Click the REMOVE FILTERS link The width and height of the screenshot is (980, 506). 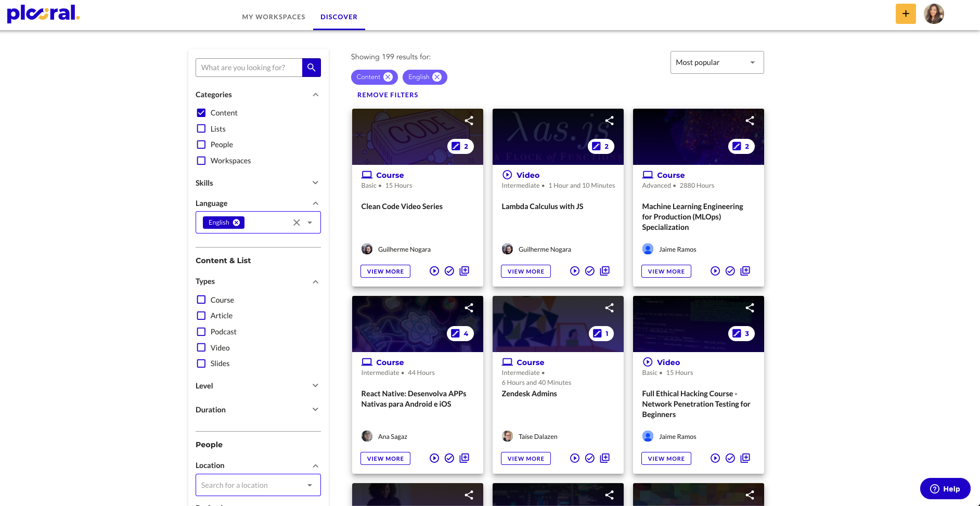387,95
